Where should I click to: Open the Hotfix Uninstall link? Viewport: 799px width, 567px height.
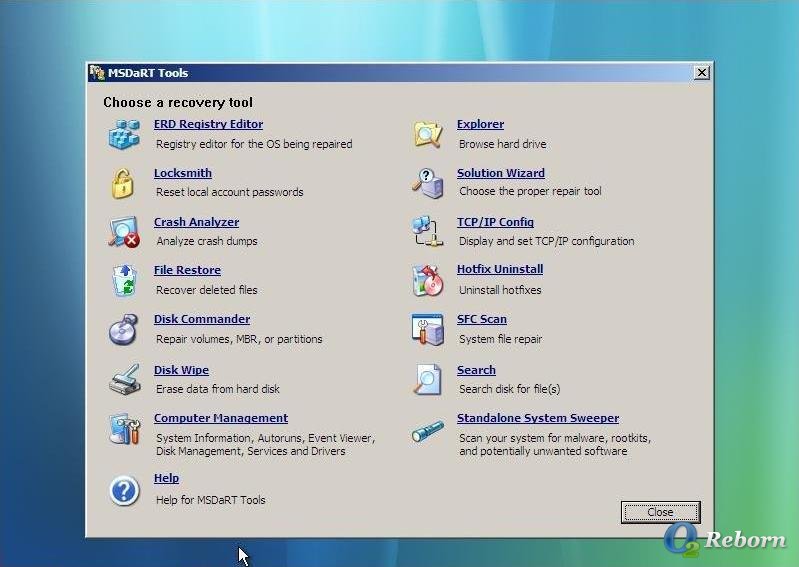point(499,269)
